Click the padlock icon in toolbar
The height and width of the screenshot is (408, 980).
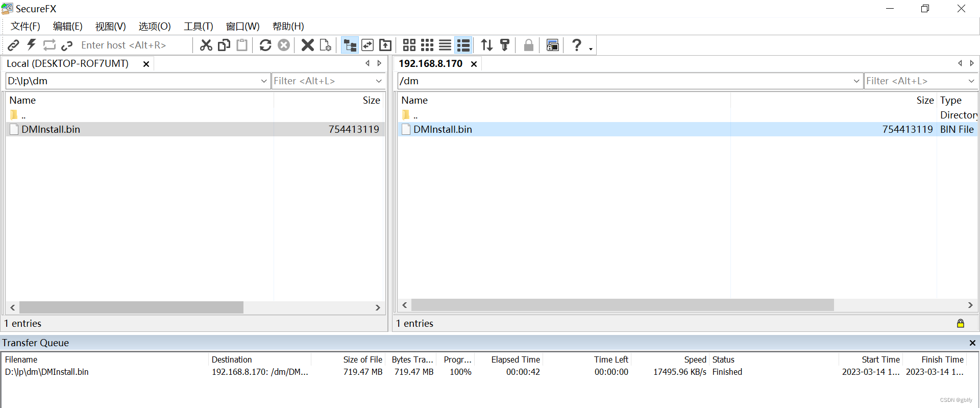coord(529,45)
